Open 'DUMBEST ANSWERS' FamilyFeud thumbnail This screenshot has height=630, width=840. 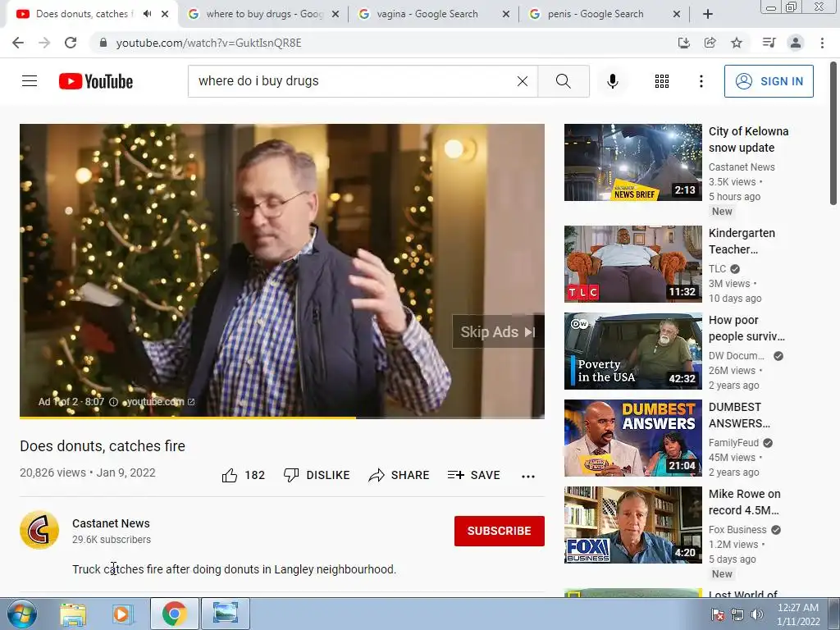click(632, 438)
